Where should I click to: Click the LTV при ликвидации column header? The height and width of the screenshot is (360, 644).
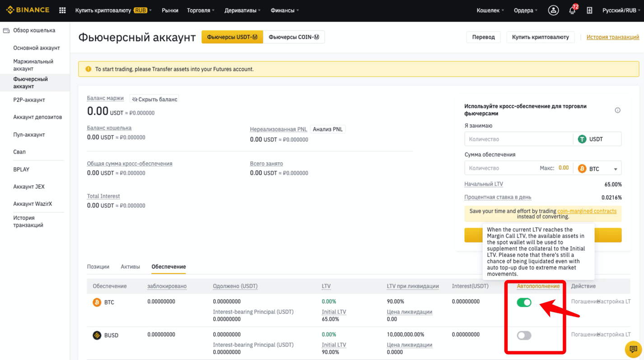[413, 286]
